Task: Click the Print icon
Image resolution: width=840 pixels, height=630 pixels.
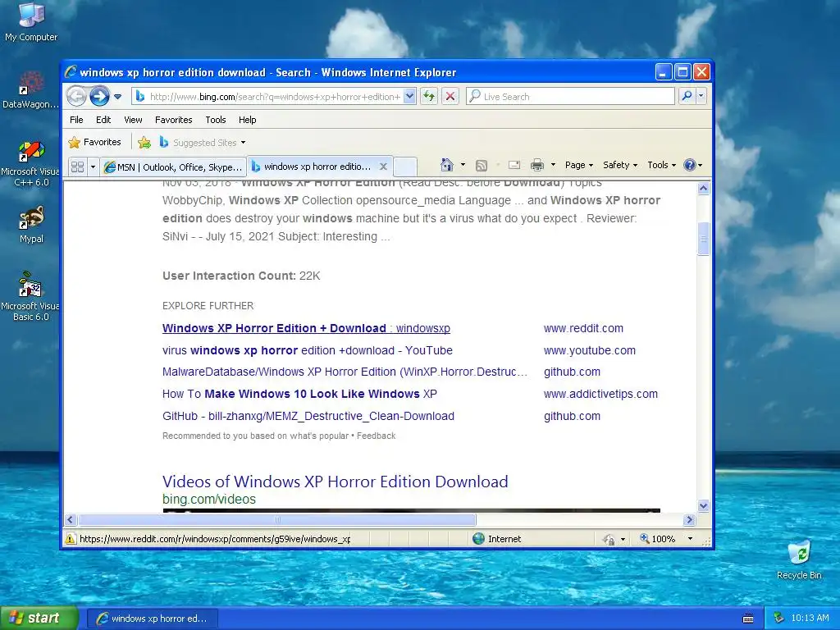Action: [x=536, y=165]
